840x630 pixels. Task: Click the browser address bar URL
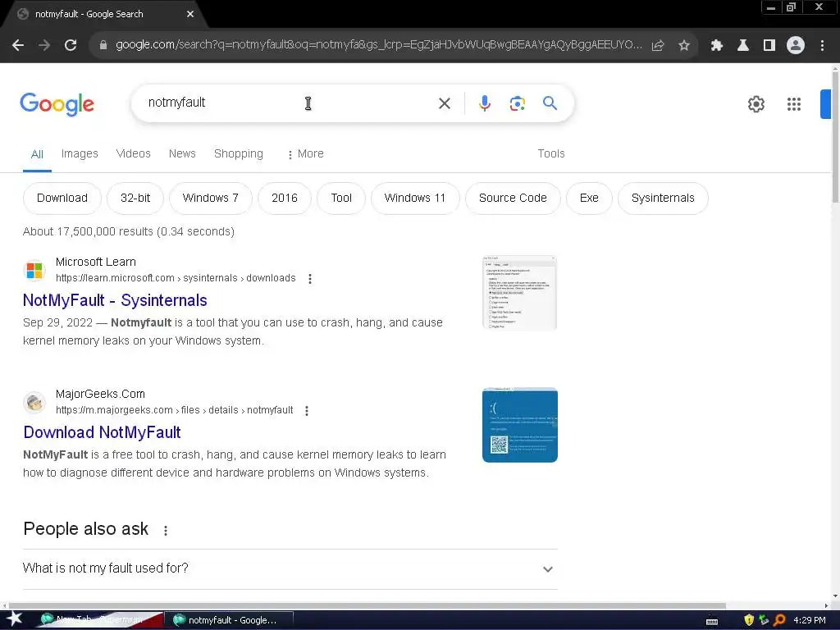pos(377,45)
